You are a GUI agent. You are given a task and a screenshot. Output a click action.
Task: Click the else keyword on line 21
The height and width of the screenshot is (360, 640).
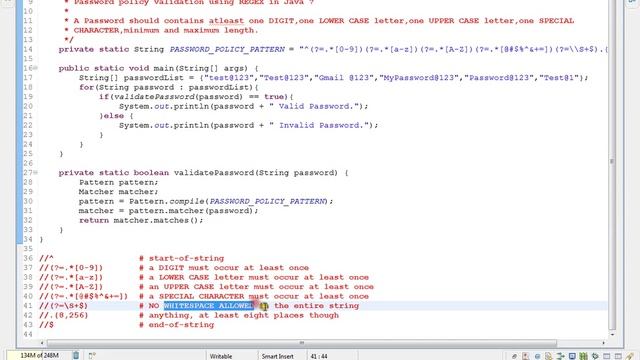113,116
